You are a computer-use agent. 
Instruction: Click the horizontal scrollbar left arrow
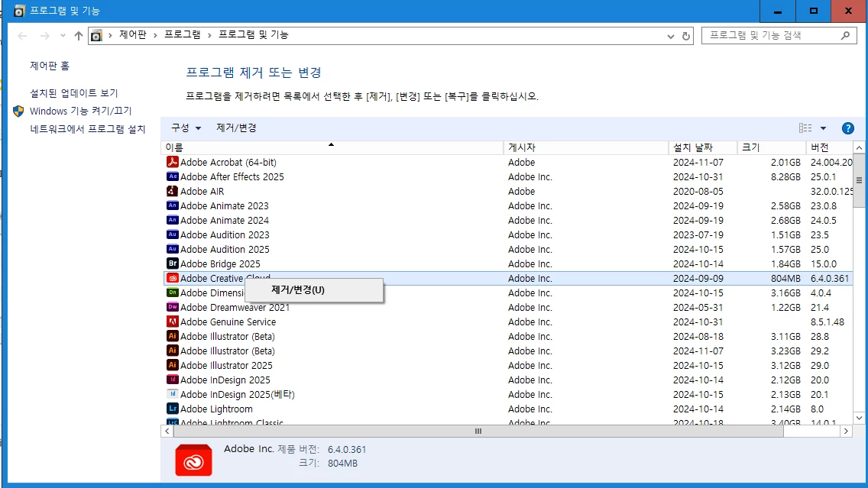click(x=167, y=431)
